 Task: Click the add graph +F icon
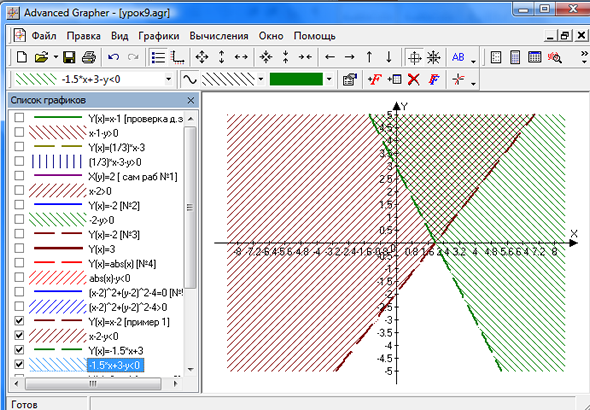pyautogui.click(x=375, y=79)
